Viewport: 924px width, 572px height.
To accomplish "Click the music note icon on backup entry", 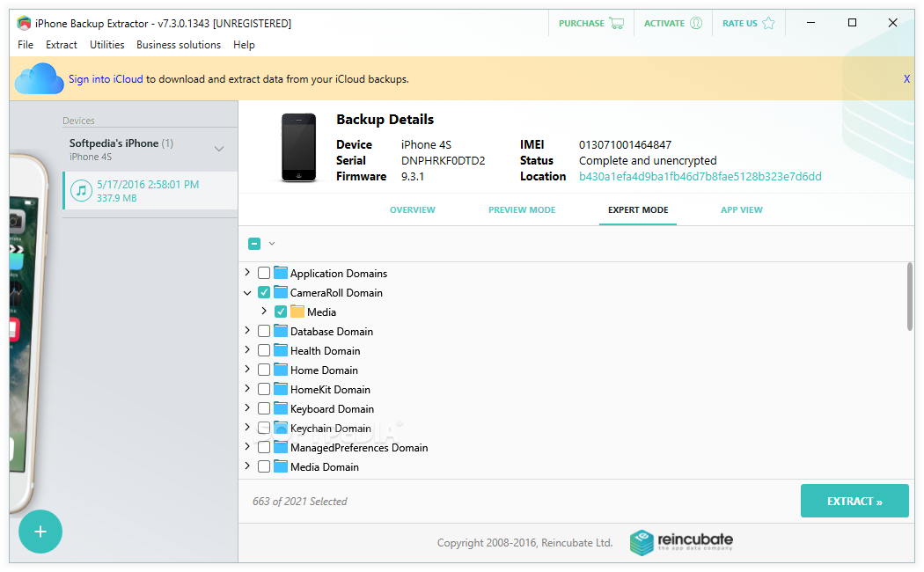I will click(x=81, y=191).
